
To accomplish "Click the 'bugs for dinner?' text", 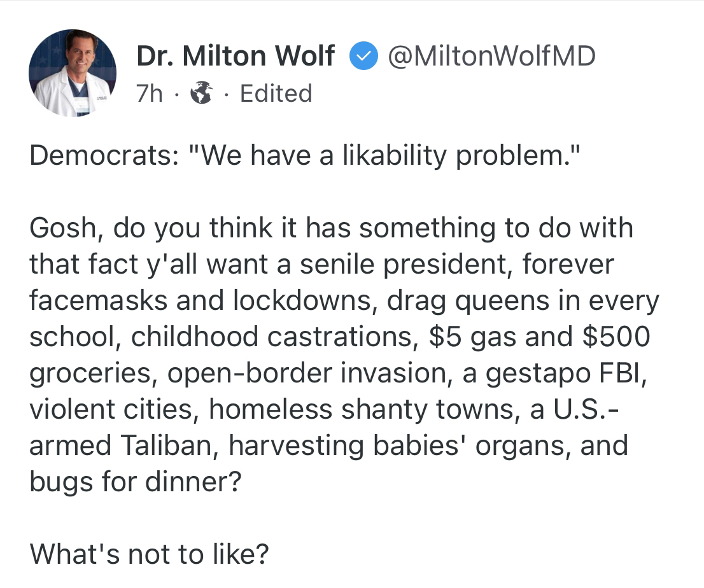I will 135,482.
